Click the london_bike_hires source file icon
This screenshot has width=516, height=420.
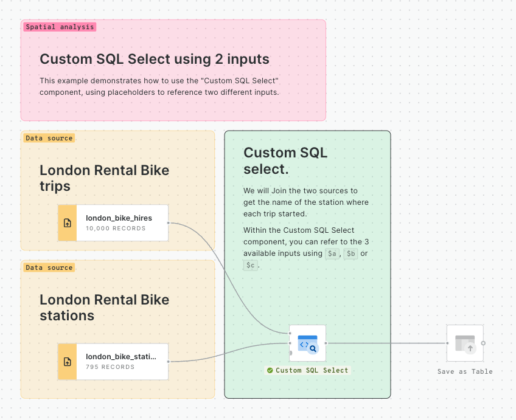coord(68,223)
